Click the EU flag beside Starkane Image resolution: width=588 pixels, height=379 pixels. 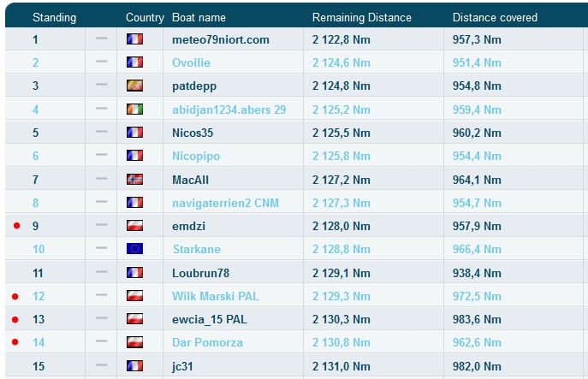click(134, 249)
